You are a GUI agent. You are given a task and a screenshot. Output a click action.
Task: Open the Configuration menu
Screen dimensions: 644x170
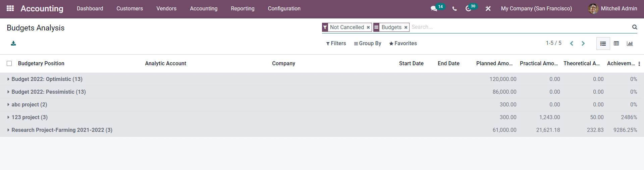284,9
